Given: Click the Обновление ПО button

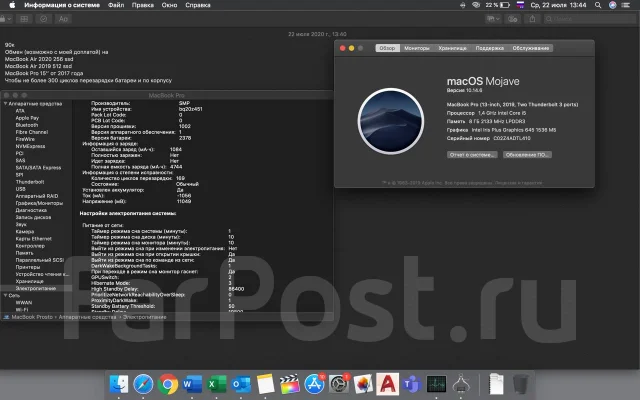Looking at the screenshot, I should pos(527,155).
